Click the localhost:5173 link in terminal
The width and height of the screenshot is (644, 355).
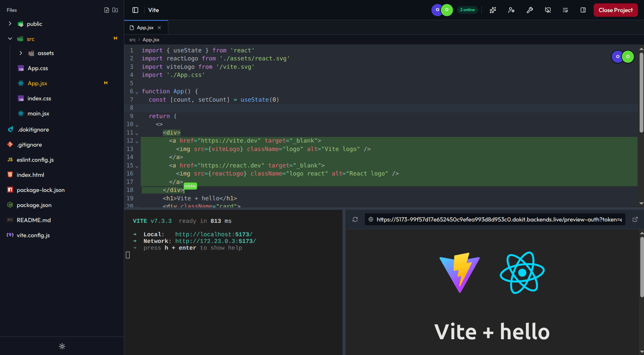pyautogui.click(x=214, y=234)
